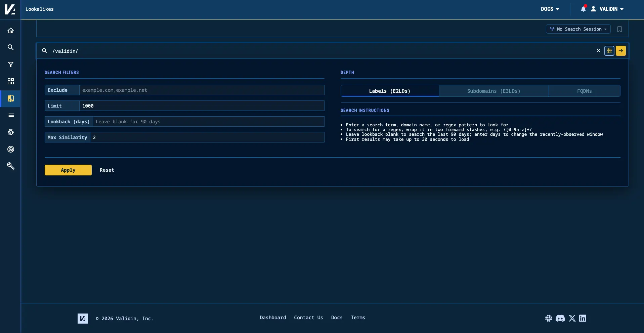Open Dashboard footer link
The width and height of the screenshot is (644, 333).
pos(273,318)
